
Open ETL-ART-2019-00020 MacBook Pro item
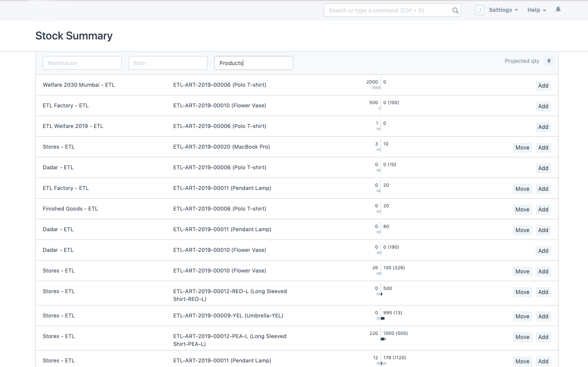[x=221, y=147]
